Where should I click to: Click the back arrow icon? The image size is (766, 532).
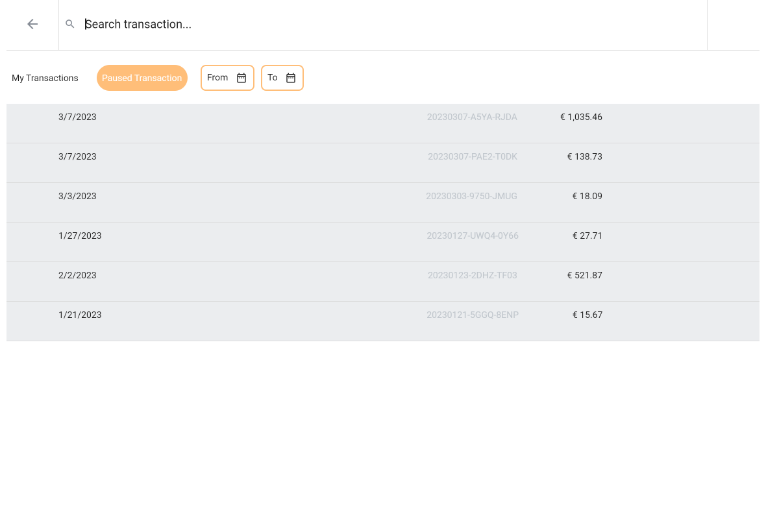point(32,24)
